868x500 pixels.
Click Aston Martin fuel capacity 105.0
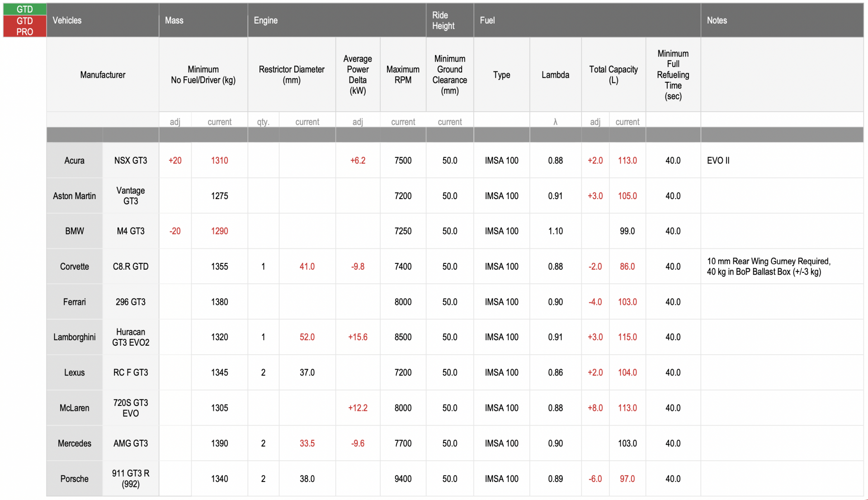click(627, 196)
